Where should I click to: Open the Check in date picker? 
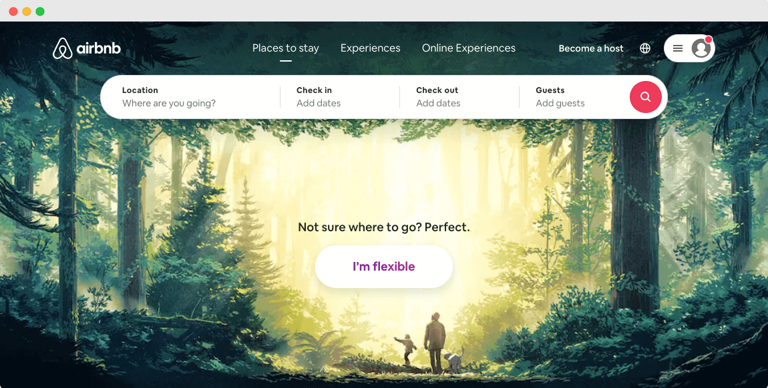point(340,97)
